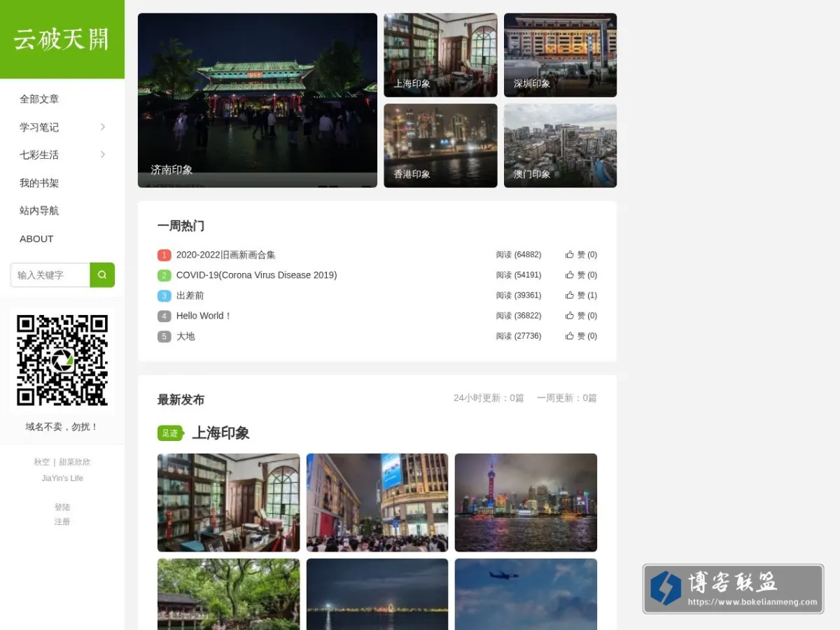The image size is (840, 630).
Task: Open 站内导航 in sidebar
Action: pos(39,211)
